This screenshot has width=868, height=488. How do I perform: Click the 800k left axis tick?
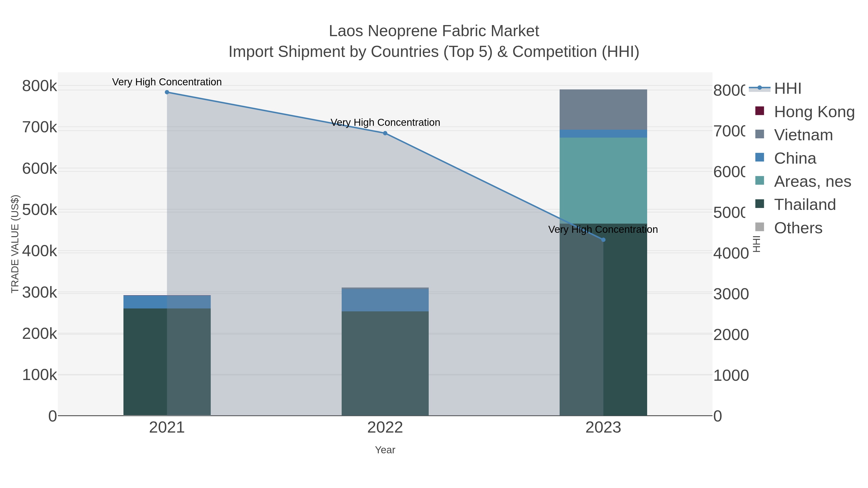tap(40, 86)
